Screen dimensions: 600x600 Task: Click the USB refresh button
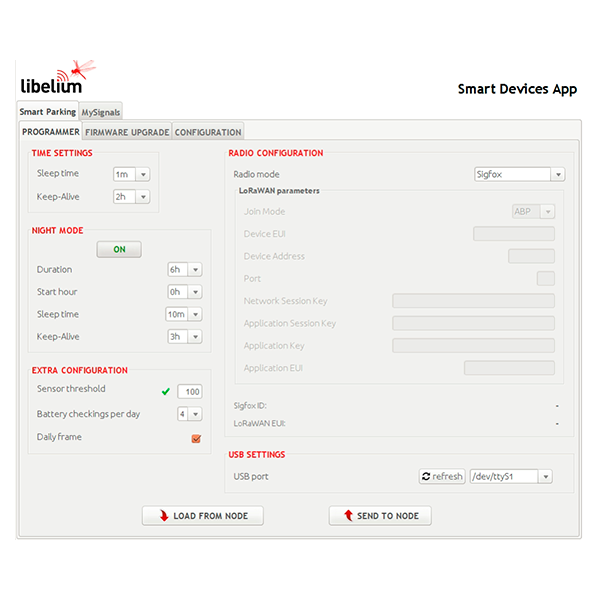442,476
